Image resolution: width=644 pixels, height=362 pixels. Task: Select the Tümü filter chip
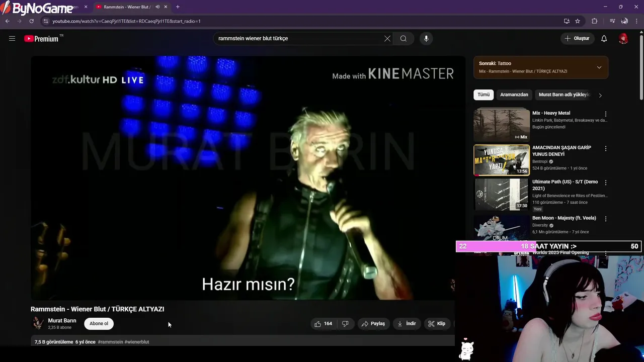coord(484,95)
